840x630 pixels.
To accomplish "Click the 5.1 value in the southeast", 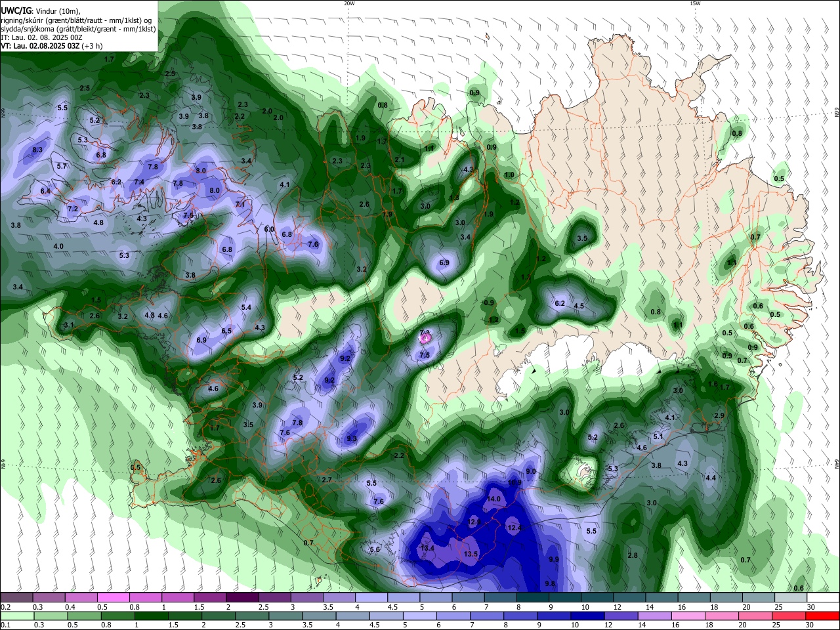I will [x=659, y=436].
